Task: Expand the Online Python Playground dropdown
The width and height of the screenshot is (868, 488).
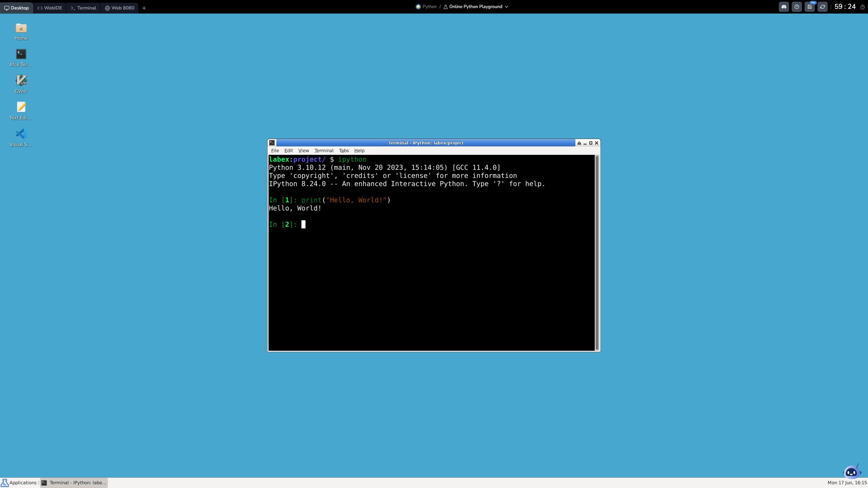Action: coord(507,6)
